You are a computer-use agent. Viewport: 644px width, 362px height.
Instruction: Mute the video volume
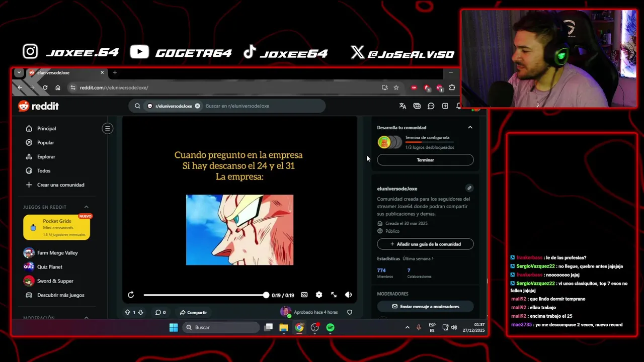click(x=348, y=295)
